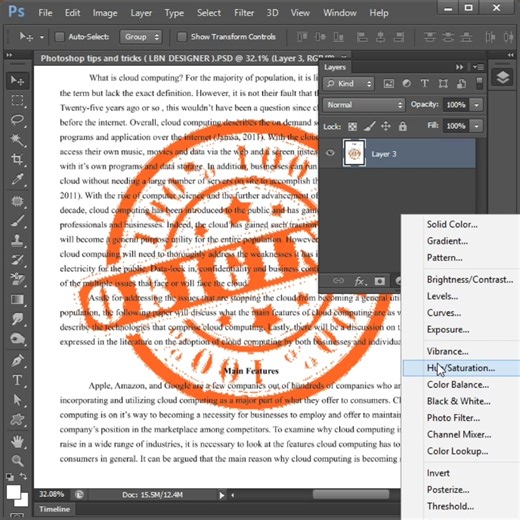Toggle pixel layers filter icon
The width and height of the screenshot is (520, 520).
click(x=389, y=83)
